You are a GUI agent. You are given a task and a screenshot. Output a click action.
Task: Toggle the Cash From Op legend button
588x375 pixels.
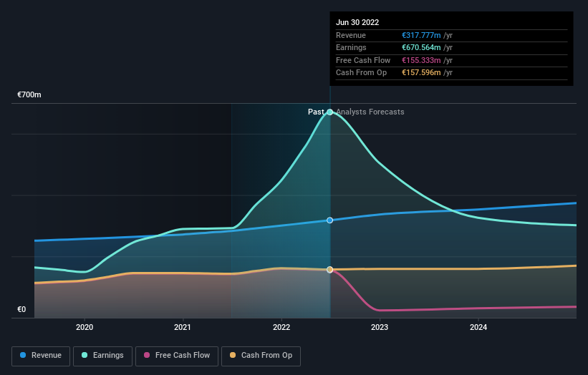pos(261,356)
